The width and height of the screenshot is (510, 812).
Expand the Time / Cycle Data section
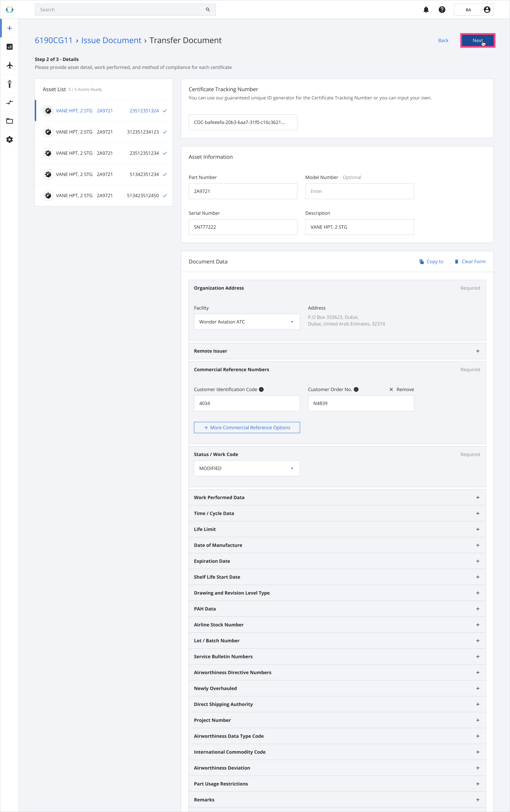click(x=337, y=513)
